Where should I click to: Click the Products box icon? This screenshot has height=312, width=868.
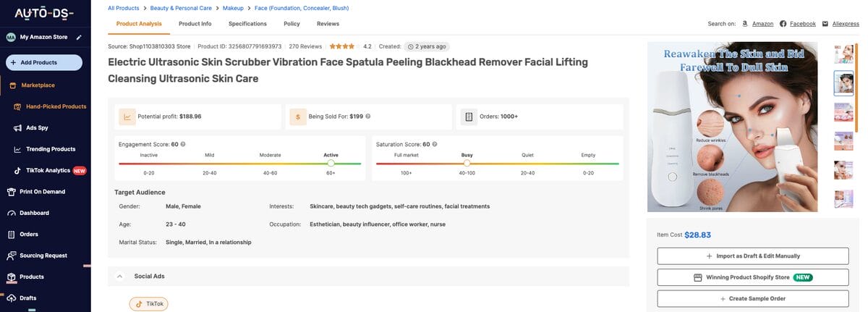click(x=12, y=277)
